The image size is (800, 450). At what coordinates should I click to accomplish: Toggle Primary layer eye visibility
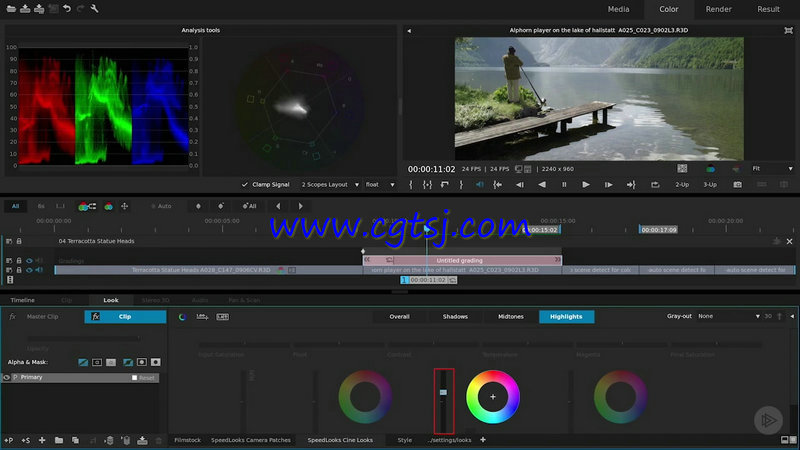[x=7, y=378]
